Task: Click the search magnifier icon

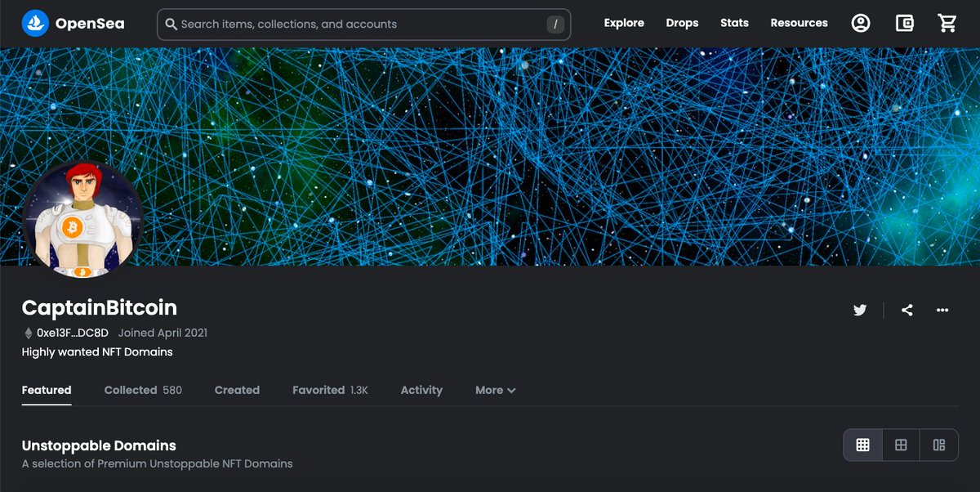Action: (171, 25)
